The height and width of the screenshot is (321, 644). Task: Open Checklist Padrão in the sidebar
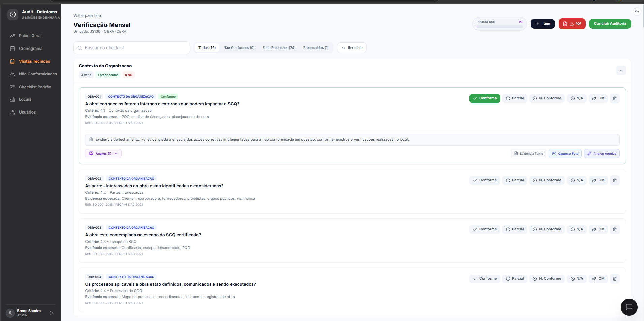click(x=31, y=87)
